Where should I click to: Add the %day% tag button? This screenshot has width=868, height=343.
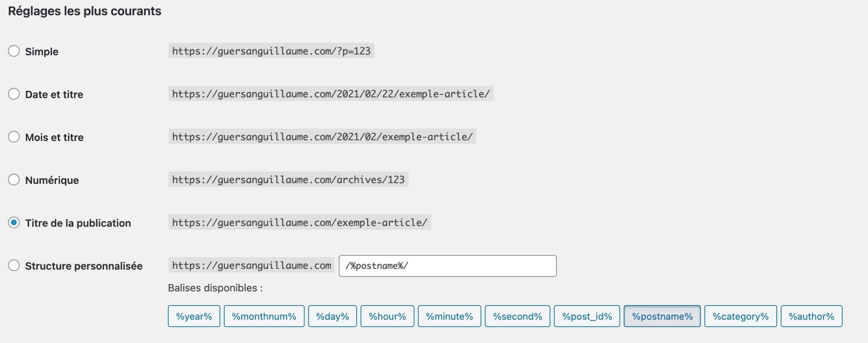tap(332, 316)
